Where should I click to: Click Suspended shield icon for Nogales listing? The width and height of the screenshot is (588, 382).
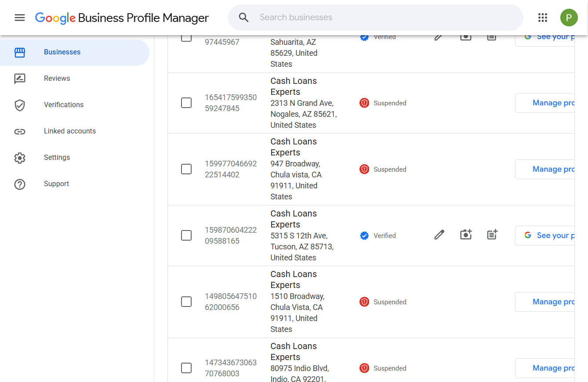(x=364, y=103)
